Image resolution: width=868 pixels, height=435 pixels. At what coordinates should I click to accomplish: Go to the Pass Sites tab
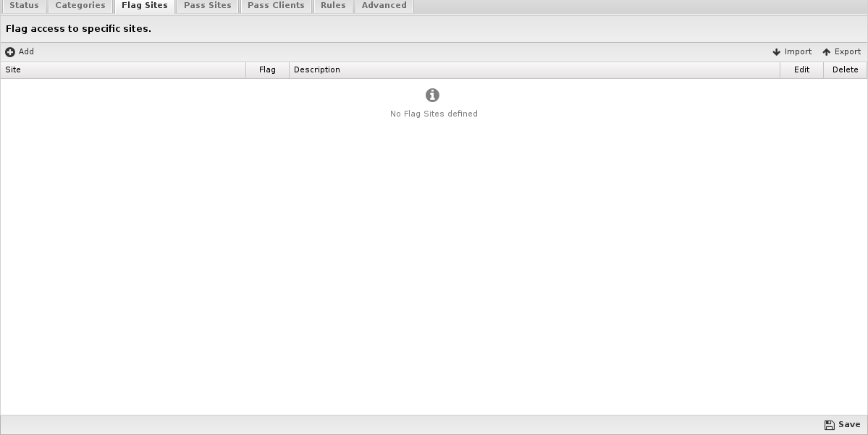tap(208, 6)
